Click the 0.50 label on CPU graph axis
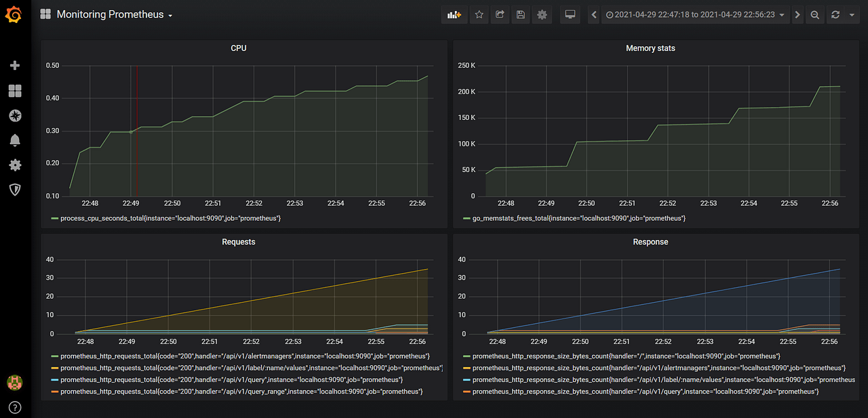Screen dimensions: 868x418 point(52,66)
